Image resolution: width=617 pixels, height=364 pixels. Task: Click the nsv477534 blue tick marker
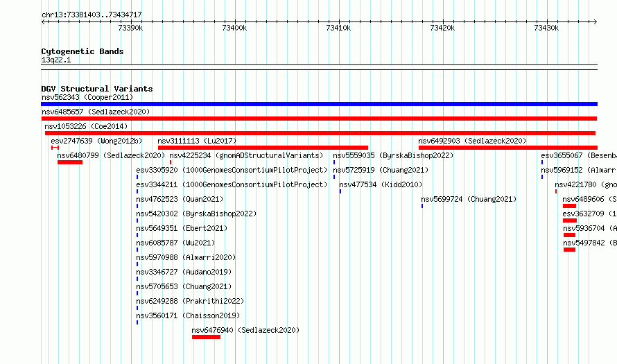pyautogui.click(x=340, y=191)
